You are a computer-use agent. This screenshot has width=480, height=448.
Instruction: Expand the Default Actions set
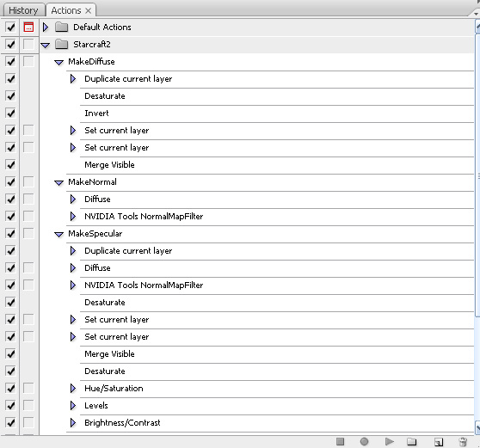pos(46,27)
